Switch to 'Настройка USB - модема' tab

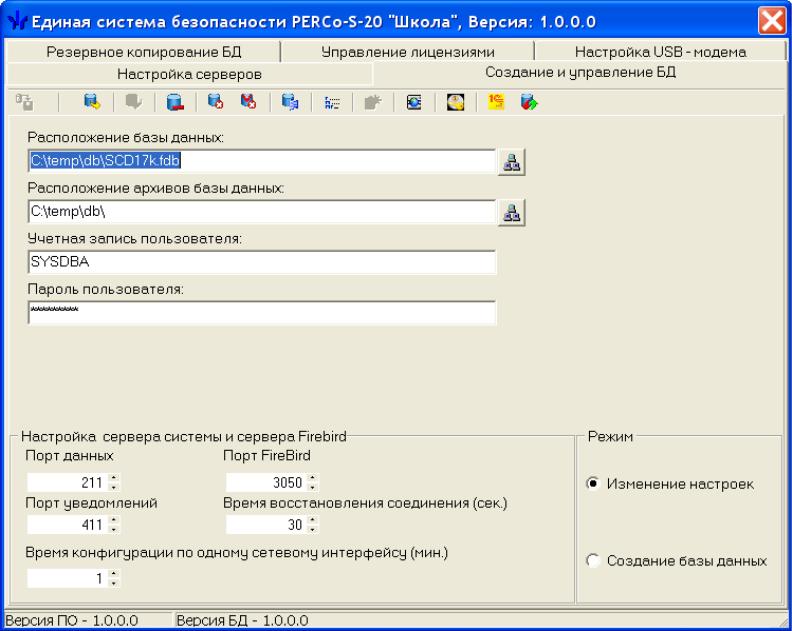[x=660, y=52]
